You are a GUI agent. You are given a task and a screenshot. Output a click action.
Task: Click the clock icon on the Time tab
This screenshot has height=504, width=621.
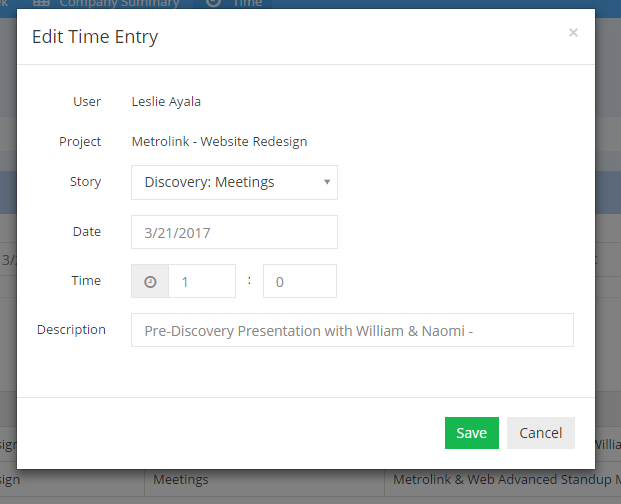tap(213, 3)
